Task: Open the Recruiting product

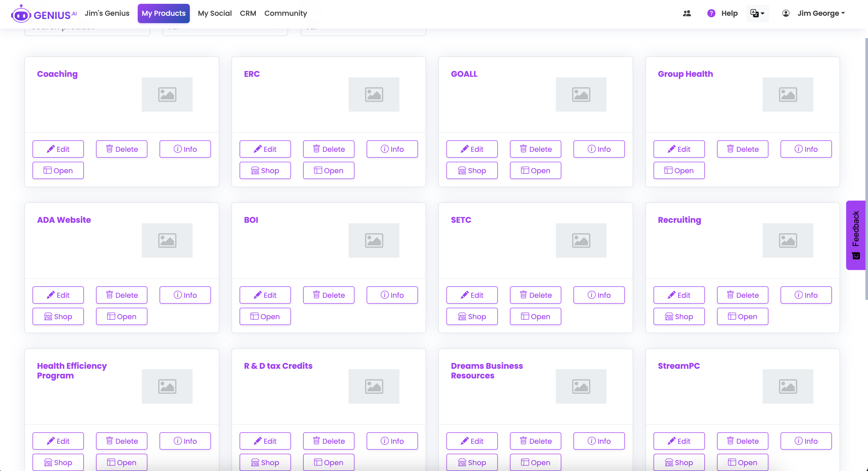Action: (743, 317)
